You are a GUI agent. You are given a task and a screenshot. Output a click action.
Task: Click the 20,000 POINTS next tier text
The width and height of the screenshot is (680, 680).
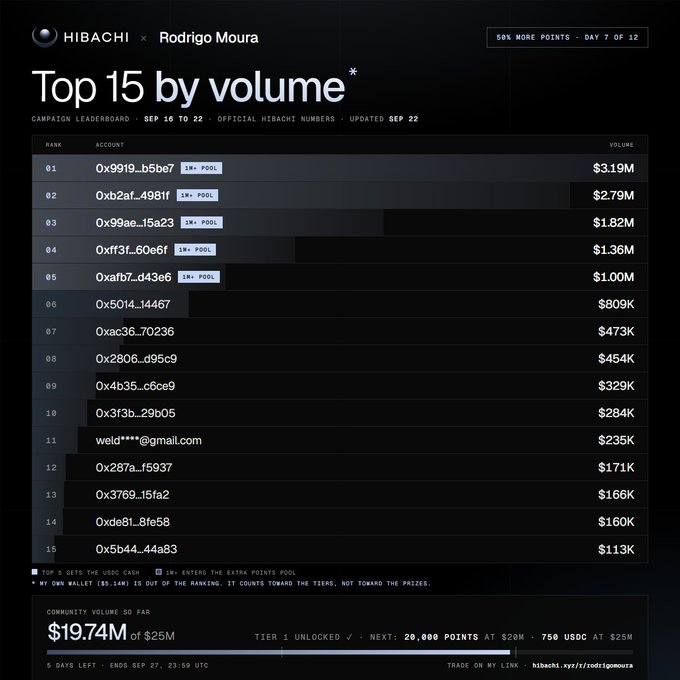(x=441, y=637)
